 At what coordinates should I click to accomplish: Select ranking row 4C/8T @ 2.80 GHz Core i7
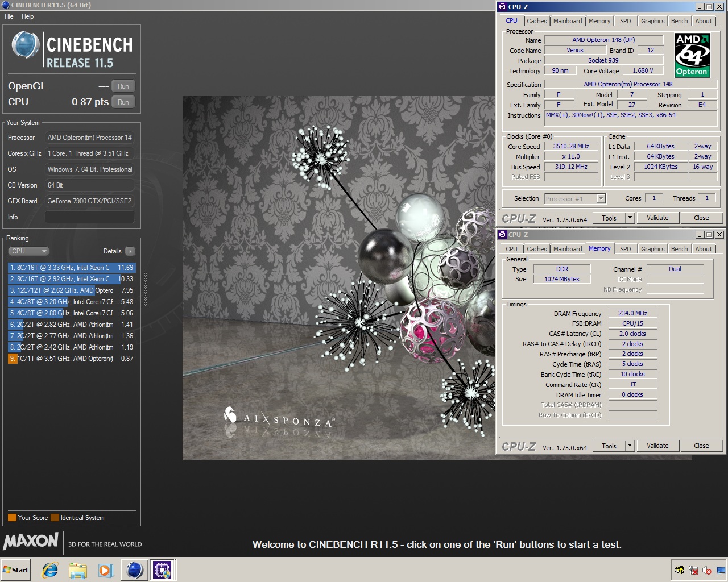[x=72, y=313]
